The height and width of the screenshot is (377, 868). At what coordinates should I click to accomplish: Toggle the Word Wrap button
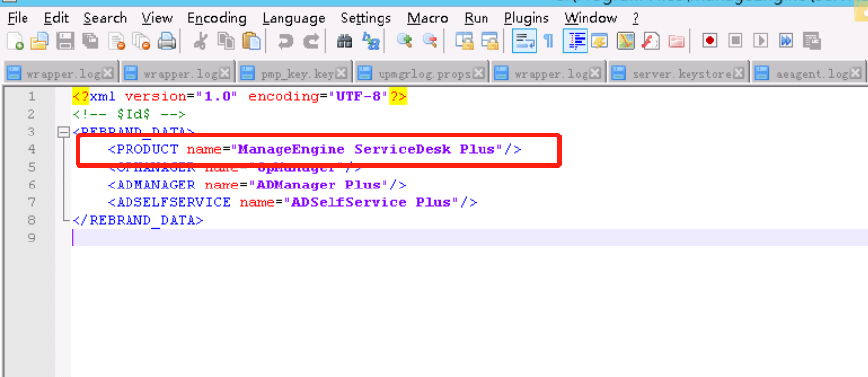(524, 41)
